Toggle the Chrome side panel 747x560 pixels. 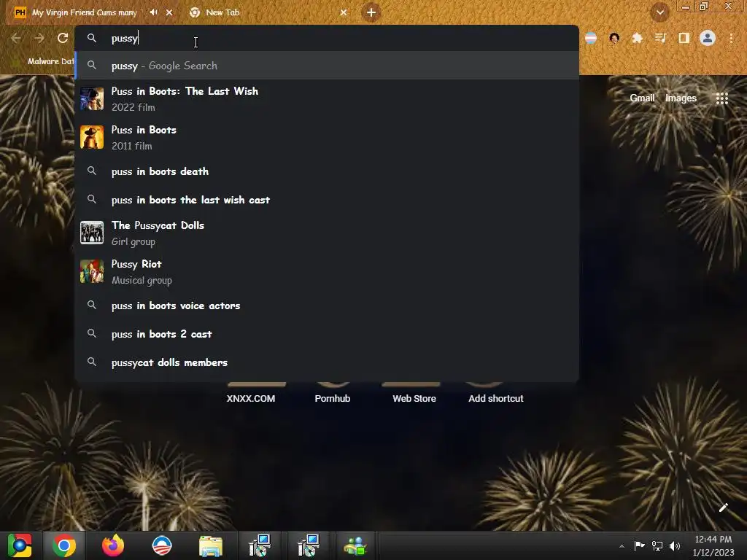click(x=684, y=38)
